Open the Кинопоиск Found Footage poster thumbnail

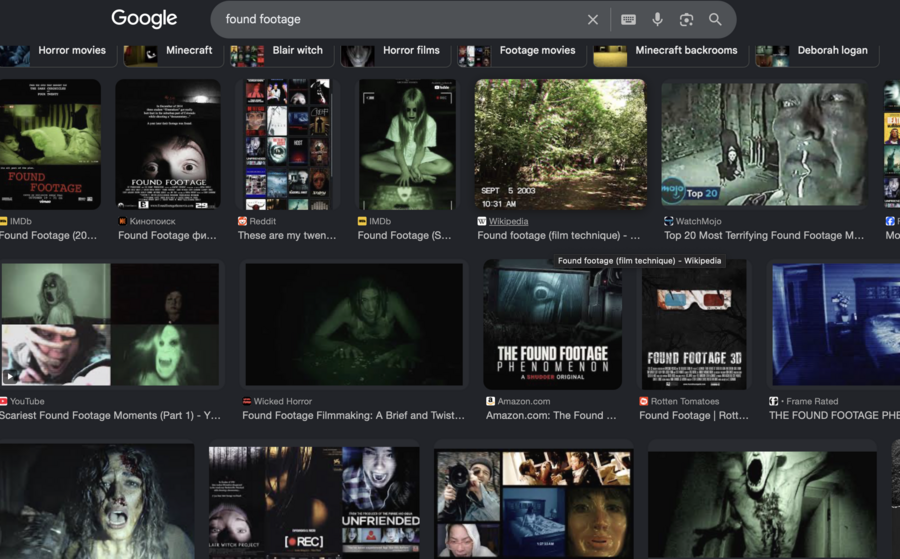point(168,144)
